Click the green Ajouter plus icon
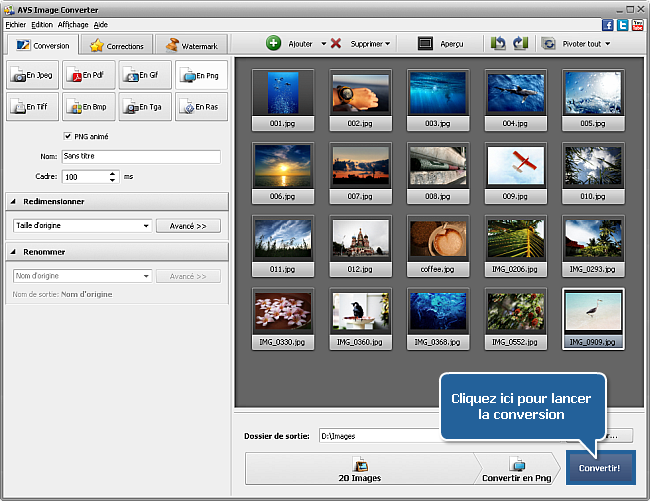Viewport: 650px width, 501px height. pyautogui.click(x=273, y=44)
